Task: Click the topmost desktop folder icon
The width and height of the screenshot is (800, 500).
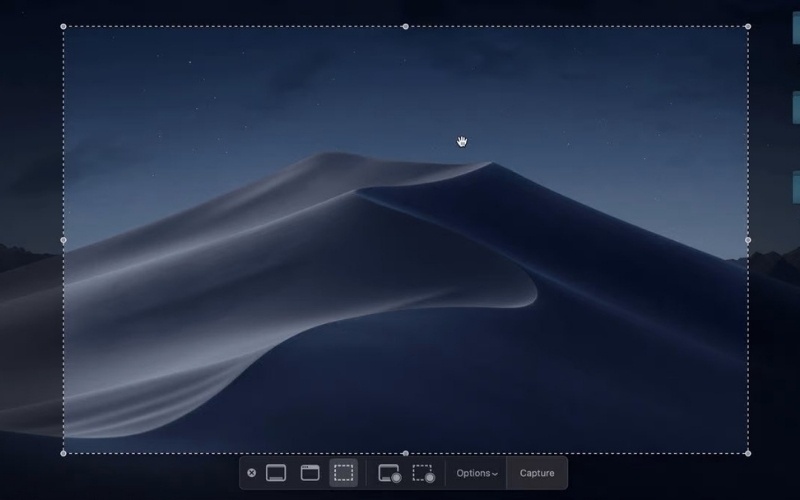Action: [796, 28]
